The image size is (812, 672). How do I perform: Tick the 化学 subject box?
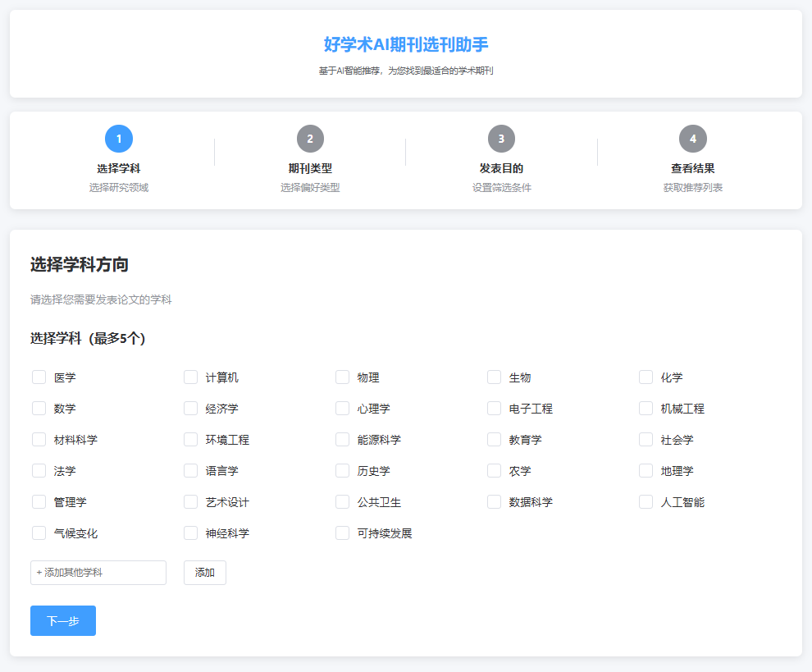pos(645,377)
